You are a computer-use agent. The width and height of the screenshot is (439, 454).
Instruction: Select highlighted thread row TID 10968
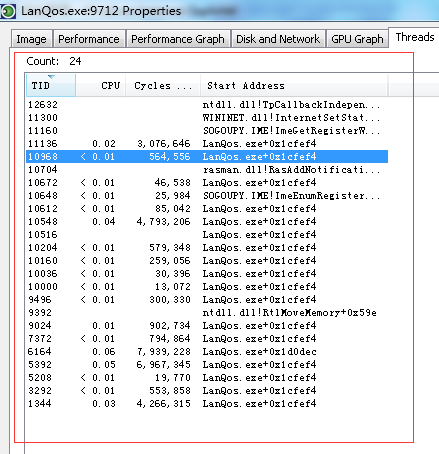(207, 157)
